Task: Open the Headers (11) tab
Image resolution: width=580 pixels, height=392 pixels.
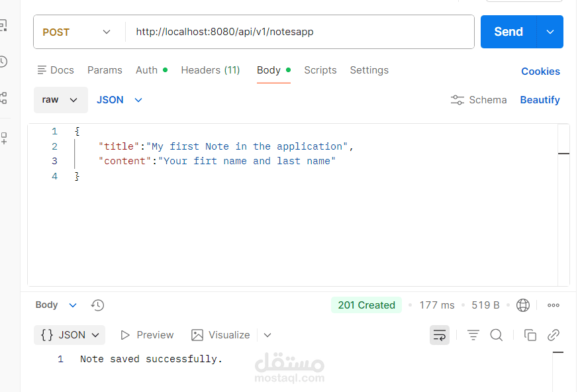Action: tap(210, 70)
